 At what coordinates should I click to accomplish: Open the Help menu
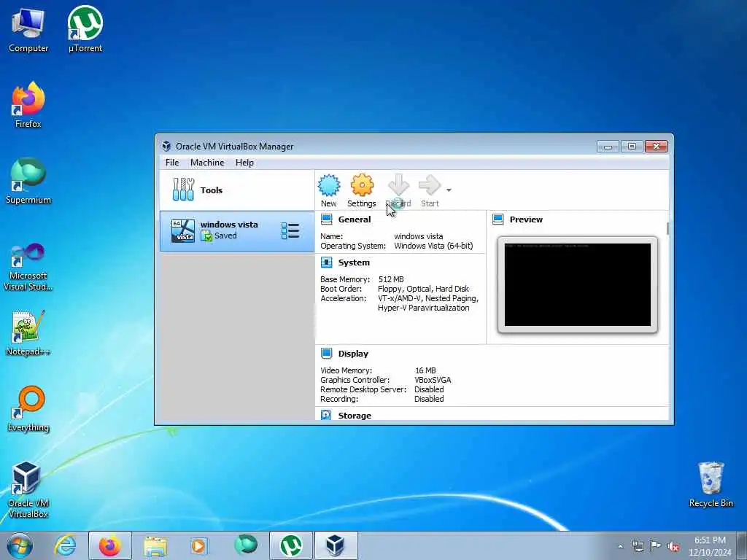pyautogui.click(x=244, y=163)
